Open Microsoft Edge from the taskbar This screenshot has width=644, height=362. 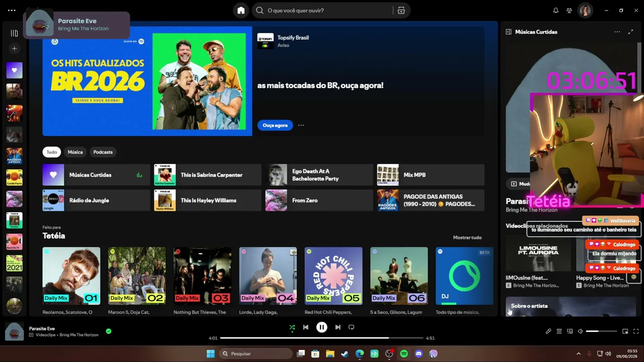[359, 353]
